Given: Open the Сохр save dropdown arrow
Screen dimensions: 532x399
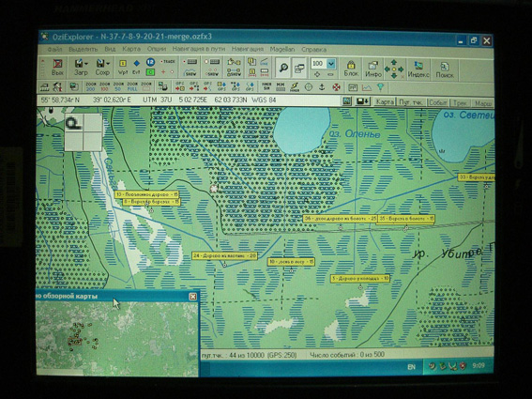Looking at the screenshot, I should (108, 64).
